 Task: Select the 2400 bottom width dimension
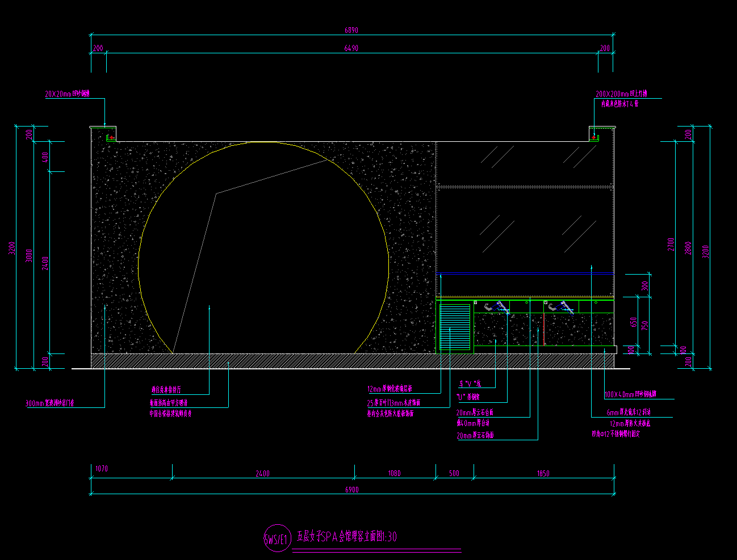point(262,473)
